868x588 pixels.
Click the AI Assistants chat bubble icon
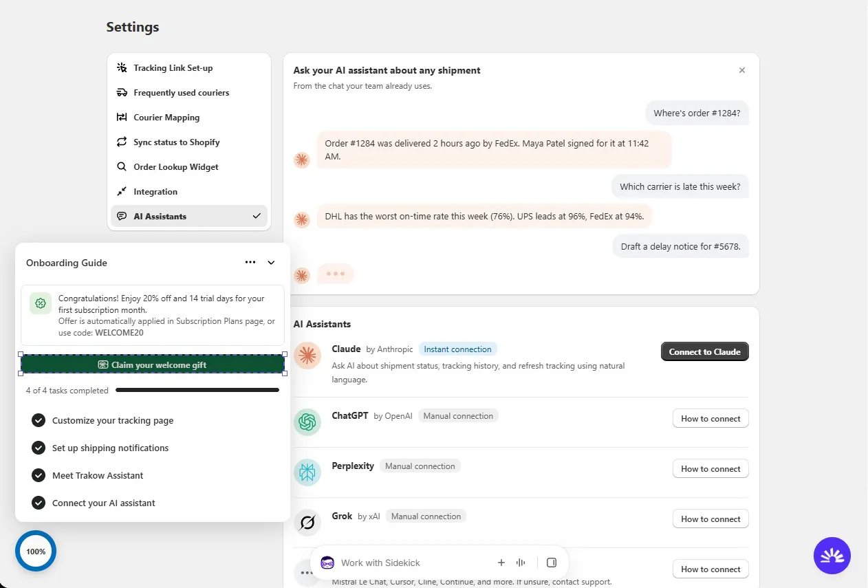(x=122, y=216)
